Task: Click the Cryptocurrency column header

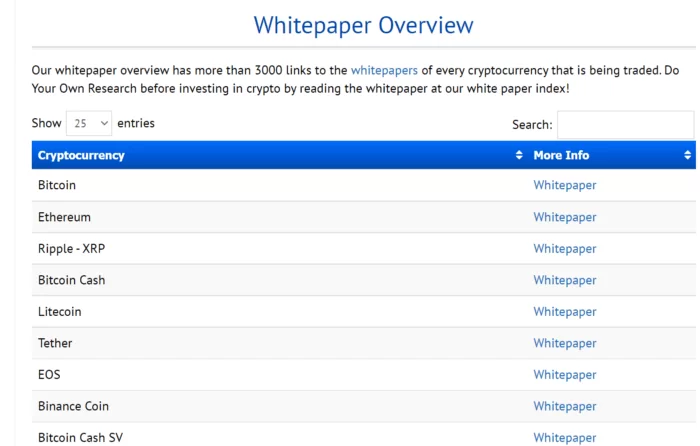Action: coord(81,155)
